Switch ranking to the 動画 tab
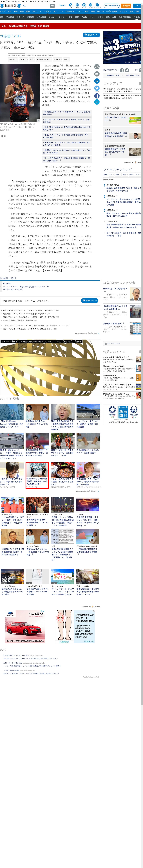This screenshot has height=868, width=143. (x=131, y=175)
